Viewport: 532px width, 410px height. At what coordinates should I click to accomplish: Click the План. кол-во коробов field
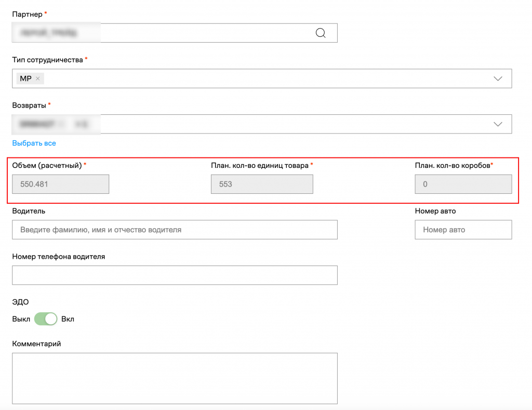point(463,184)
